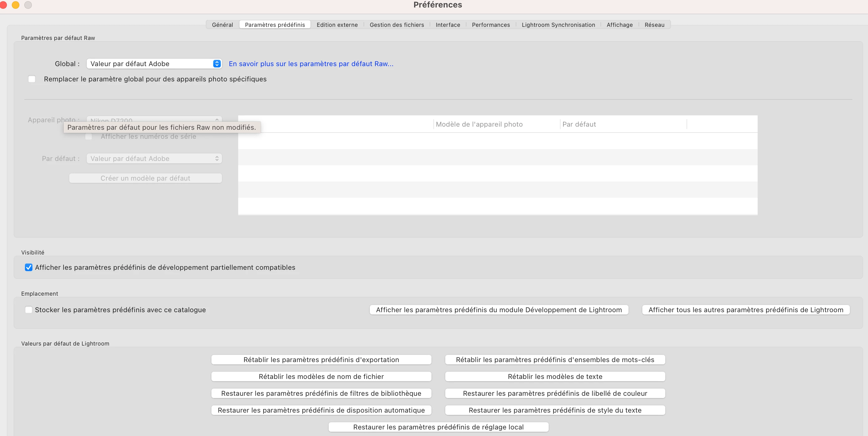
Task: Select the Performances tab
Action: point(491,25)
